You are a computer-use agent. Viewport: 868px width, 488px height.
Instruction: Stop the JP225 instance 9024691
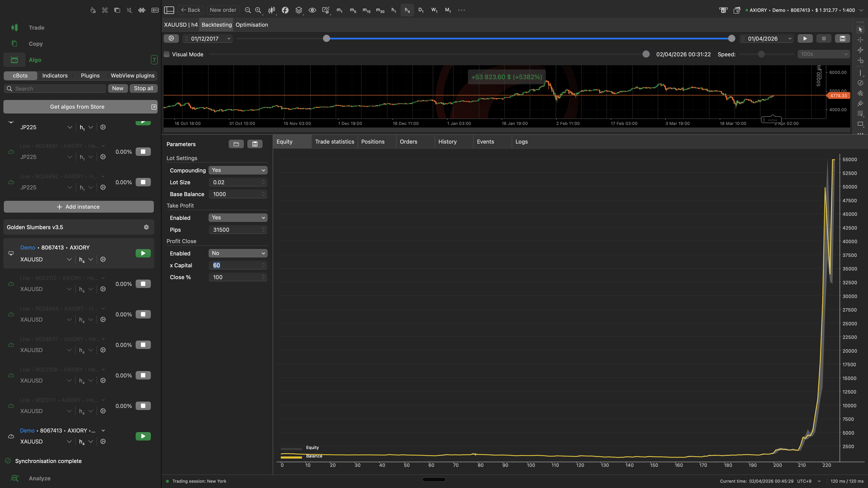[x=143, y=152]
